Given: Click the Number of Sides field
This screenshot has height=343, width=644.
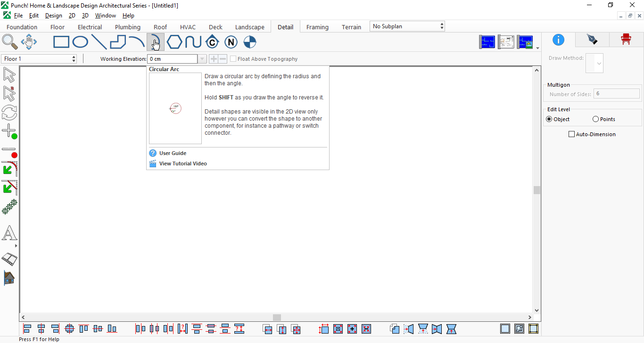Looking at the screenshot, I should coord(617,94).
